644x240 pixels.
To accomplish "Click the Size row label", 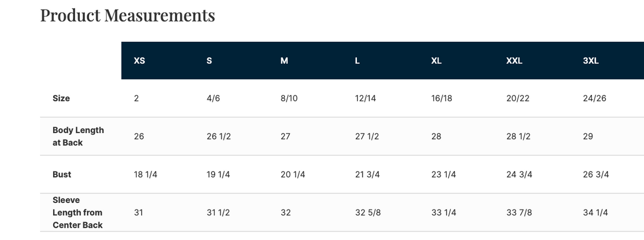I will (x=61, y=98).
